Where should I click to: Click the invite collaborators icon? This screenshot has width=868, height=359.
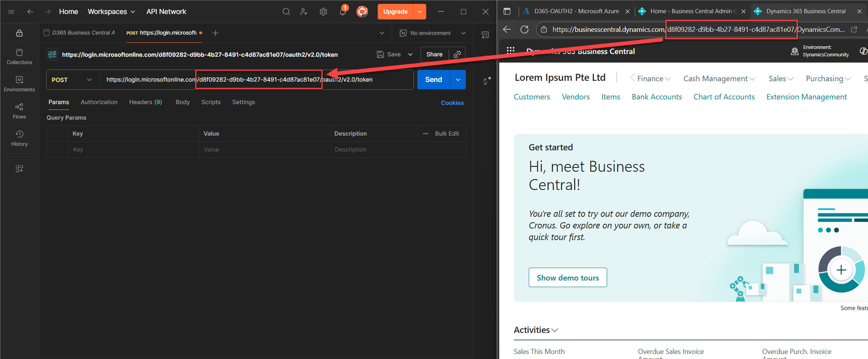click(x=304, y=12)
